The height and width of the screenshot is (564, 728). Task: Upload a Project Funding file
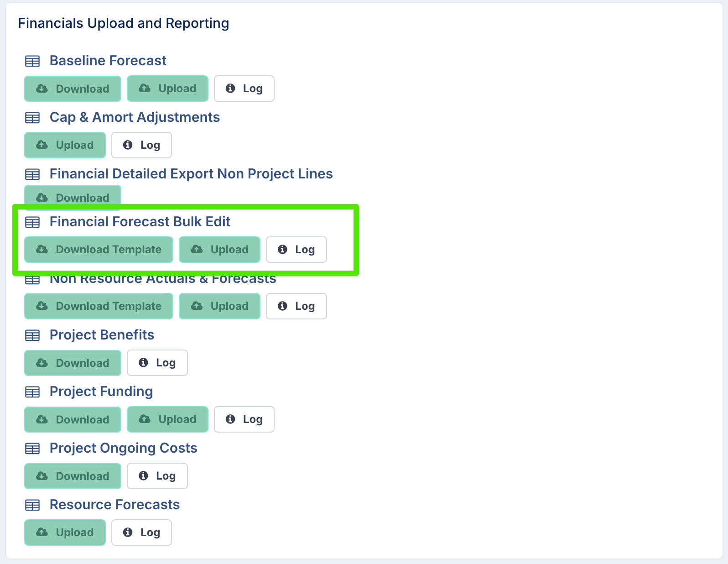tap(167, 419)
